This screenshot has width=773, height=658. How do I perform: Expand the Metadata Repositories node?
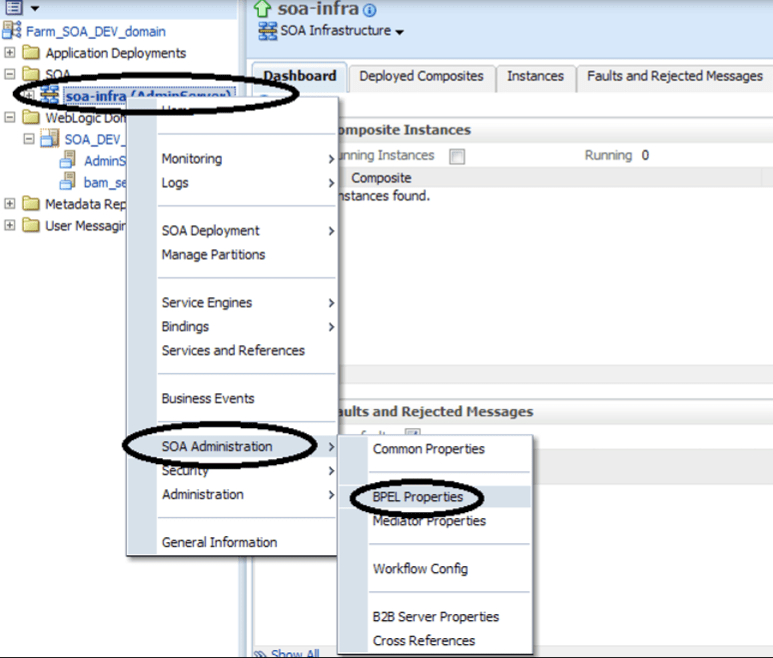click(10, 204)
